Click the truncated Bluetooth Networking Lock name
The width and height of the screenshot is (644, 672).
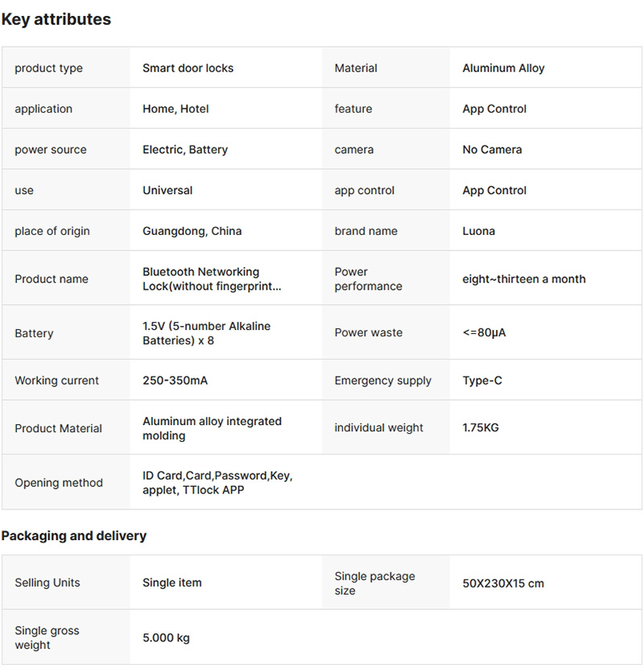[x=212, y=279]
